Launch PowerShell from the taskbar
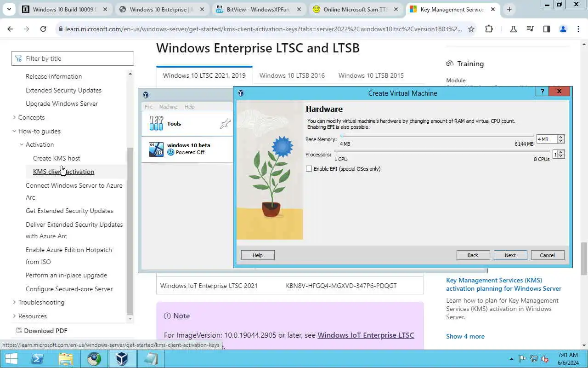Image resolution: width=588 pixels, height=368 pixels. pos(37,359)
